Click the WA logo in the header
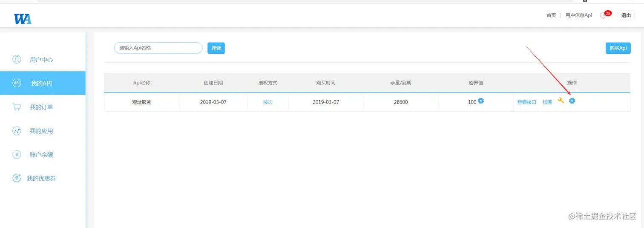 pyautogui.click(x=23, y=19)
